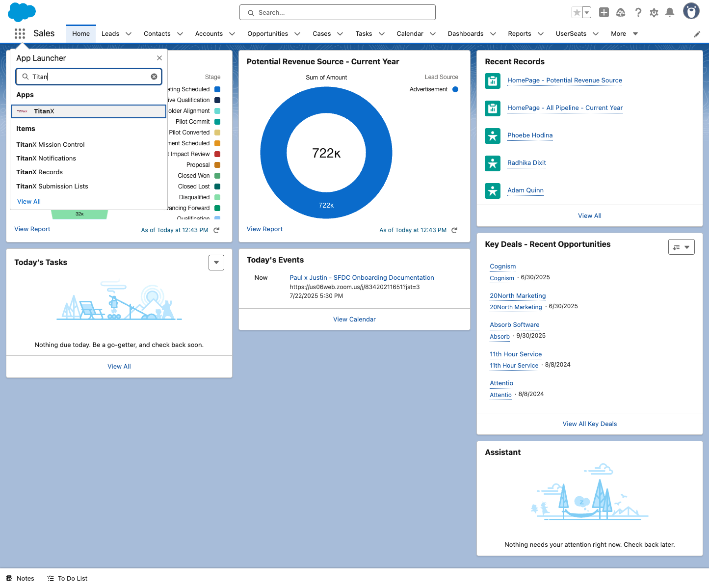
Task: Open the To Do List utility
Action: [68, 578]
